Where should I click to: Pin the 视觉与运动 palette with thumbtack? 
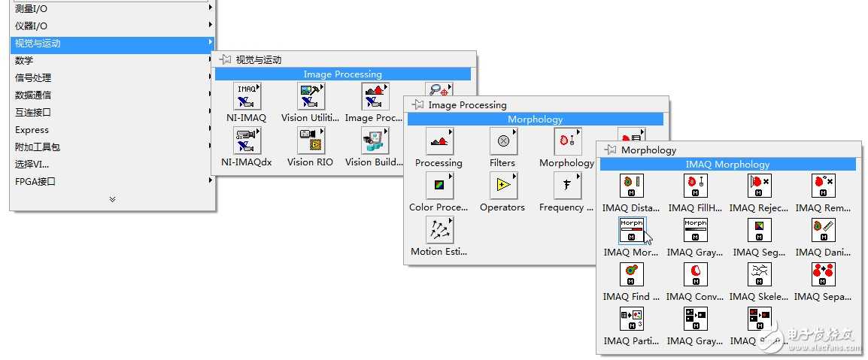tap(225, 59)
